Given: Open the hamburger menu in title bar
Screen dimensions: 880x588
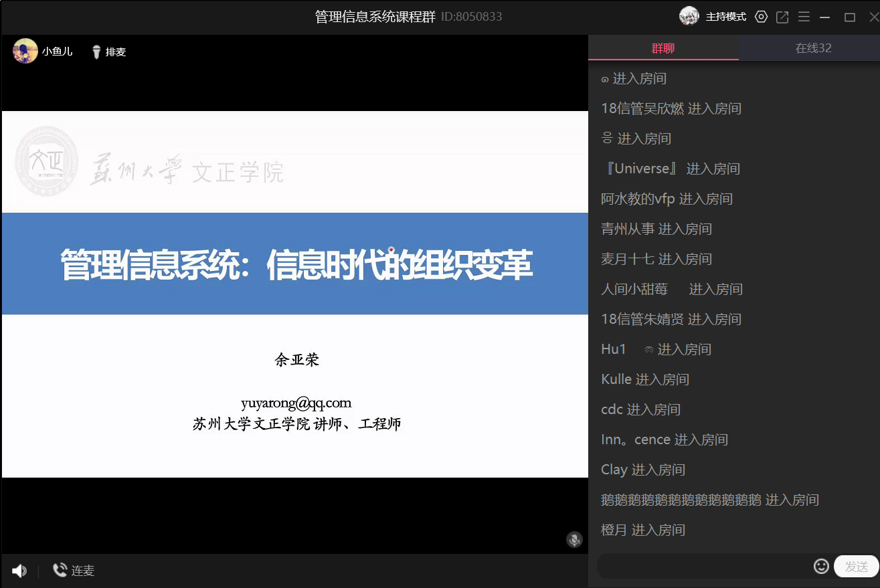Looking at the screenshot, I should point(804,17).
